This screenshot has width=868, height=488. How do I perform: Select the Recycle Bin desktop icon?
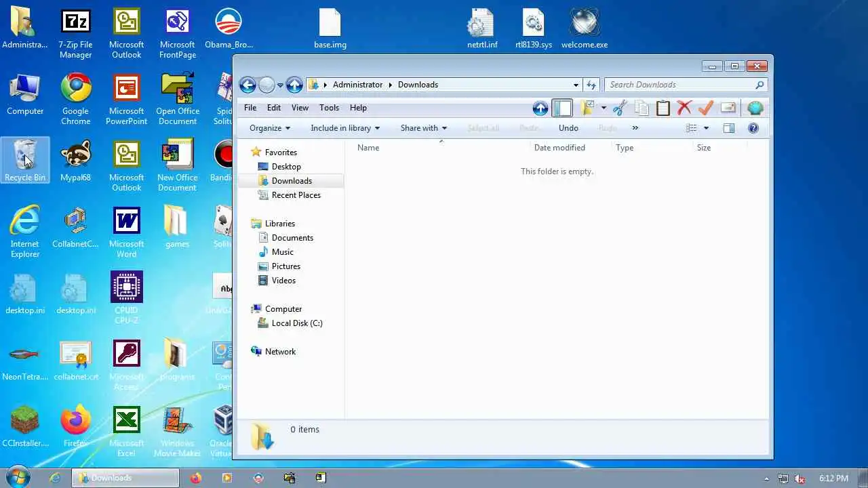(x=25, y=161)
